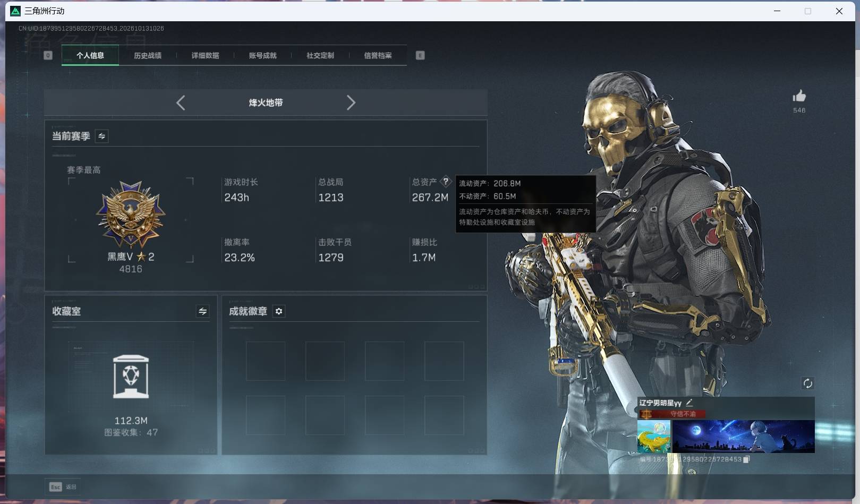Click the 三角洲行动 app logo in title bar
The height and width of the screenshot is (504, 860).
pyautogui.click(x=15, y=11)
